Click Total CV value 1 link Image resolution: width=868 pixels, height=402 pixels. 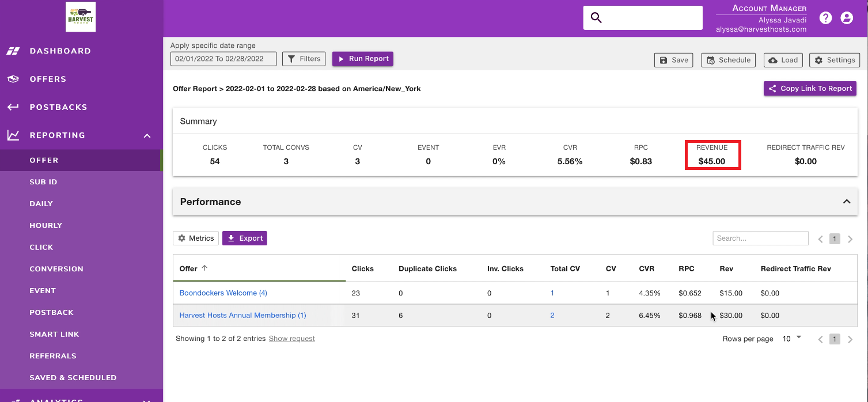coord(552,293)
